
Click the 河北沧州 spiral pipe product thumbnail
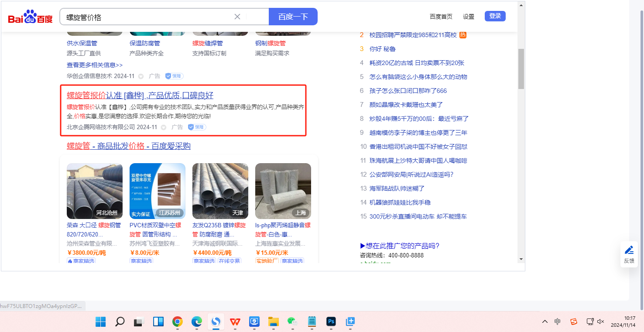(95, 191)
